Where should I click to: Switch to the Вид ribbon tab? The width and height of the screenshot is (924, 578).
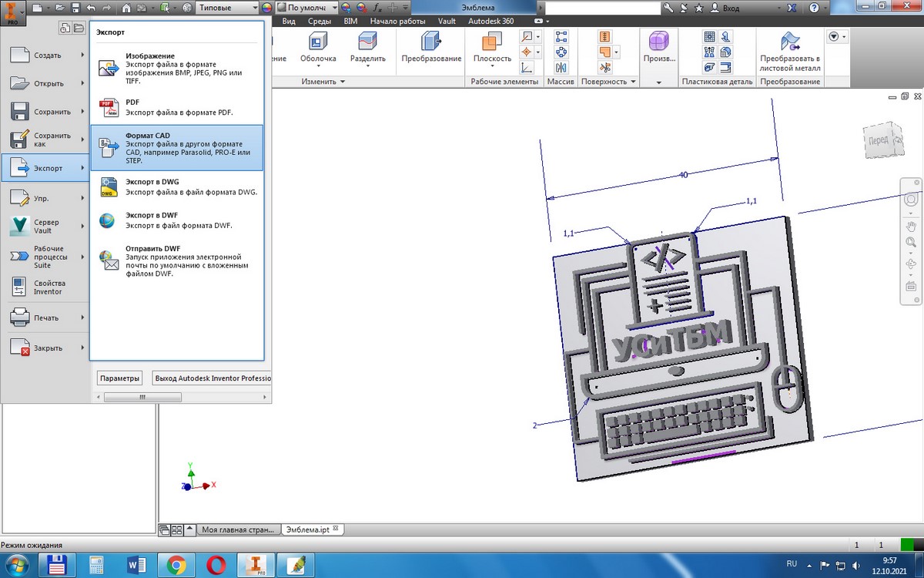289,22
